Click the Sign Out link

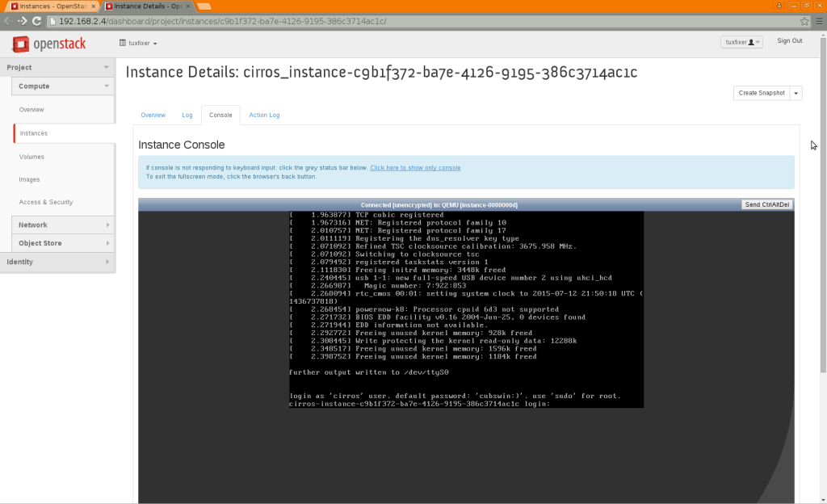pos(788,40)
